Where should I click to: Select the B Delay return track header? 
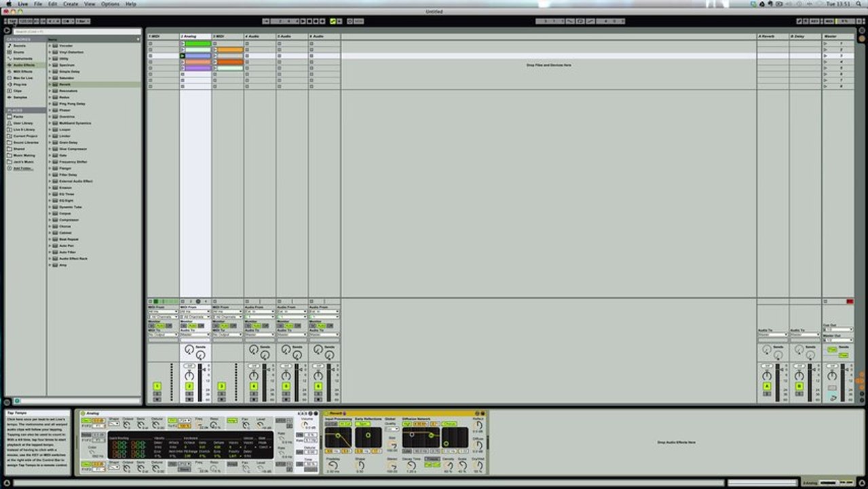(x=806, y=36)
